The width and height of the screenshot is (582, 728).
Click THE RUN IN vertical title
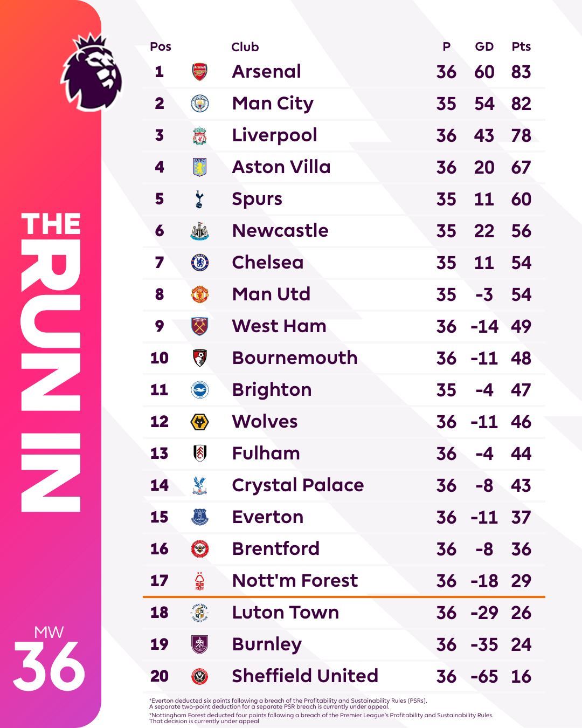pos(51,361)
